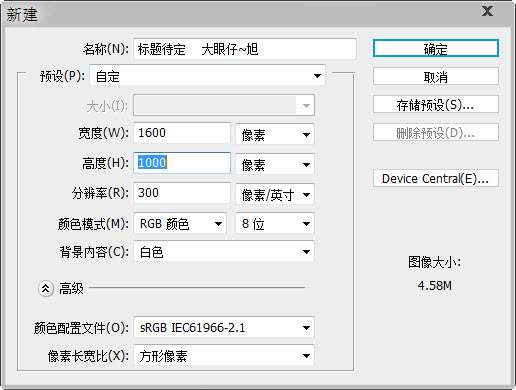Click the 存储预设(S)... button

436,105
